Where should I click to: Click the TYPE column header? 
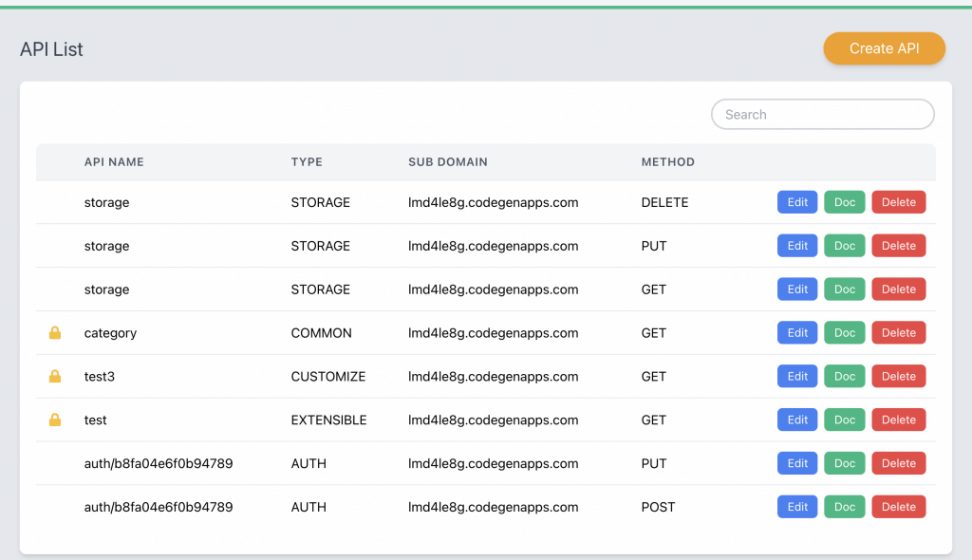(307, 162)
